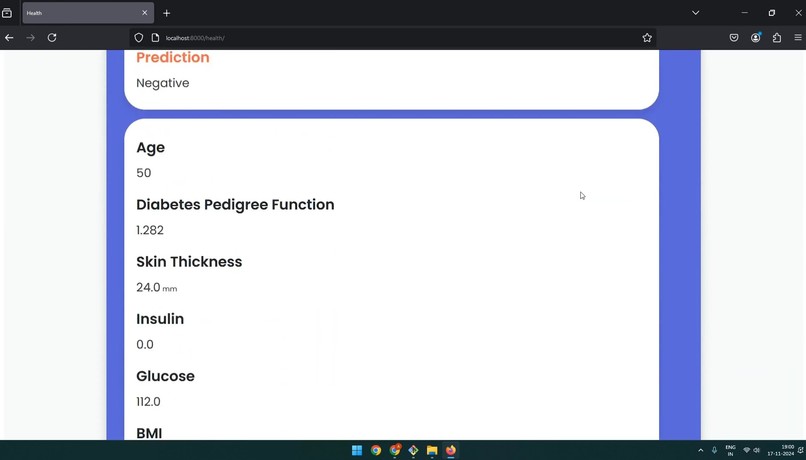Open the clock and date panel
Image resolution: width=806 pixels, height=460 pixels.
[x=780, y=450]
